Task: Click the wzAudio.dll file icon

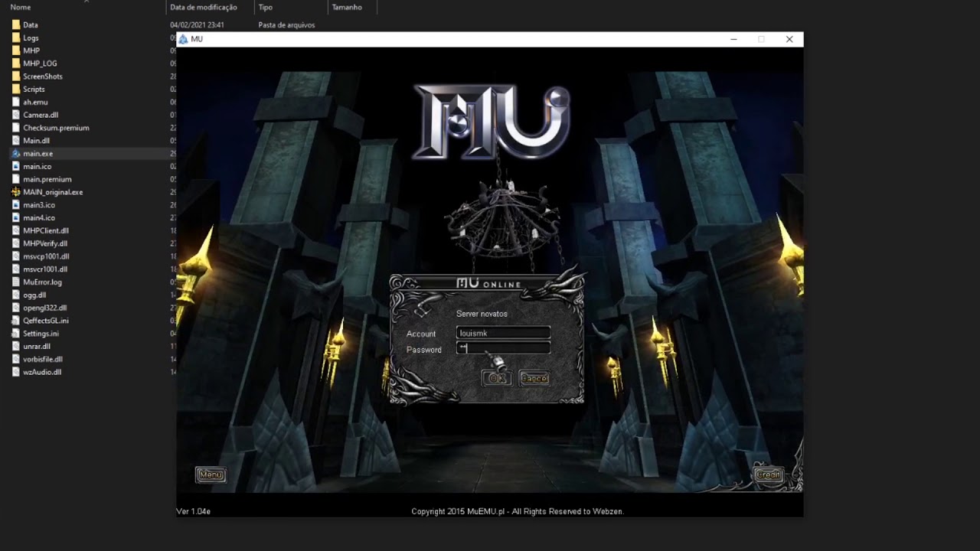Action: 16,372
